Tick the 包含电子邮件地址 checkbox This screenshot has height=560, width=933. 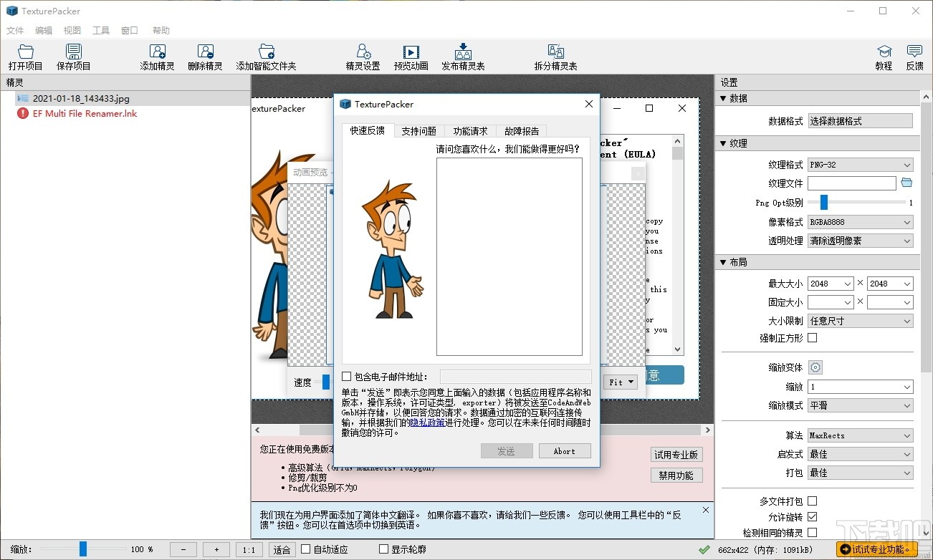point(347,377)
